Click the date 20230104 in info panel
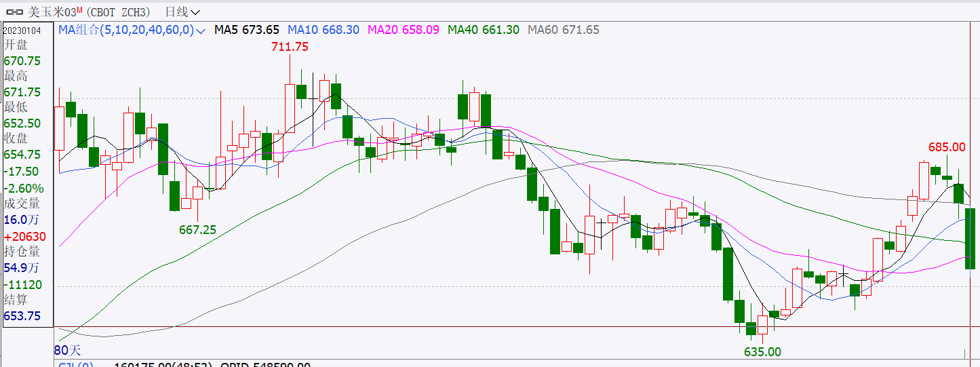 pyautogui.click(x=22, y=31)
